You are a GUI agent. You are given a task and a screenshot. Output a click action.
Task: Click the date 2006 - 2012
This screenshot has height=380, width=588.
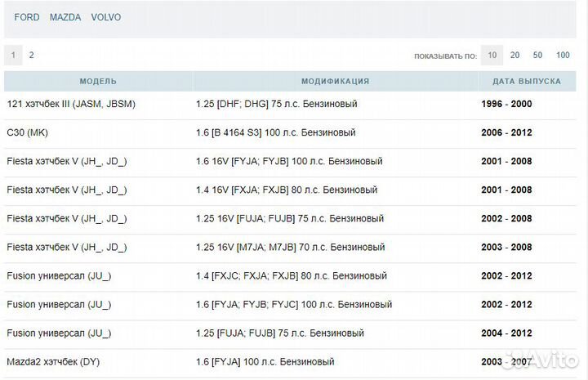point(506,132)
